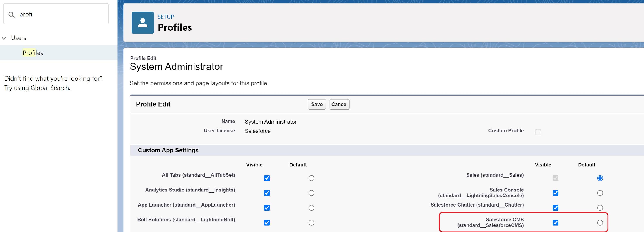The height and width of the screenshot is (232, 644).
Task: Set Analytics Studio as default app
Action: [x=311, y=193]
